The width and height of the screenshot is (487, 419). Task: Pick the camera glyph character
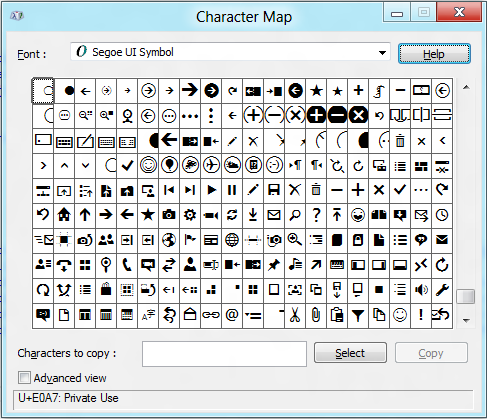(169, 215)
